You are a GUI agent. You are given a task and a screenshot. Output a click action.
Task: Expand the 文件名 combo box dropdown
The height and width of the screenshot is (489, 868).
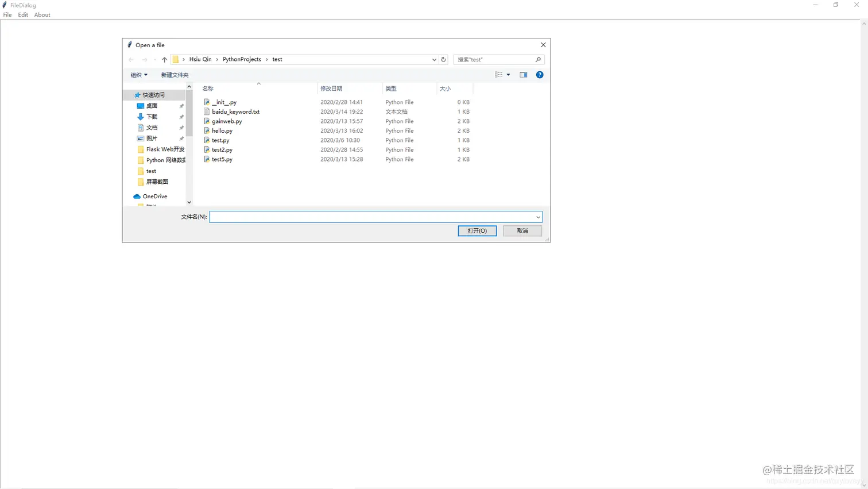[x=538, y=217]
